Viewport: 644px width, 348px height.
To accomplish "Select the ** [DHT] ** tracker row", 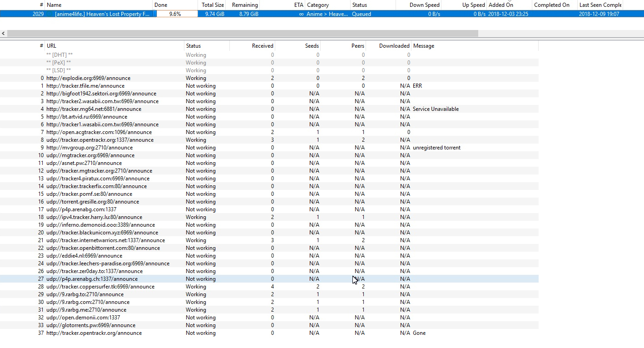I will point(269,55).
